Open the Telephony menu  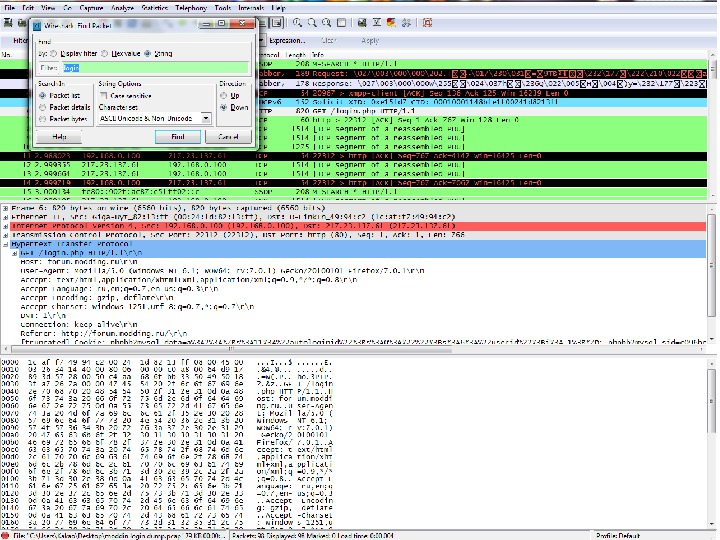tap(191, 8)
